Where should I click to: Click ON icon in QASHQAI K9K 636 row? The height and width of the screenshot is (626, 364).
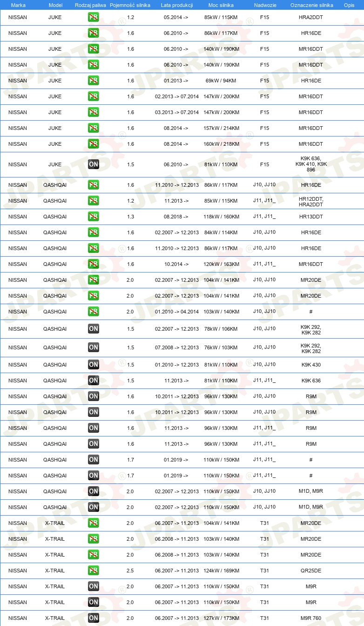pos(94,381)
